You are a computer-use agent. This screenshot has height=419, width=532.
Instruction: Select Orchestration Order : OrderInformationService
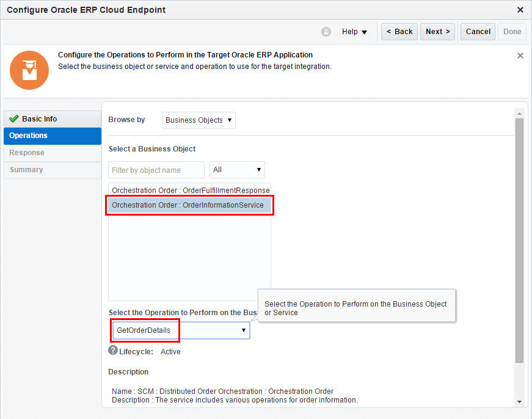pyautogui.click(x=190, y=205)
